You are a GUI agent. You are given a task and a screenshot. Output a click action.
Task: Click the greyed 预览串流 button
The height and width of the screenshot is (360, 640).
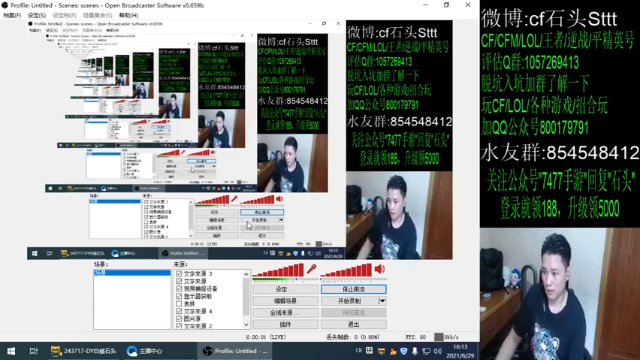353,313
